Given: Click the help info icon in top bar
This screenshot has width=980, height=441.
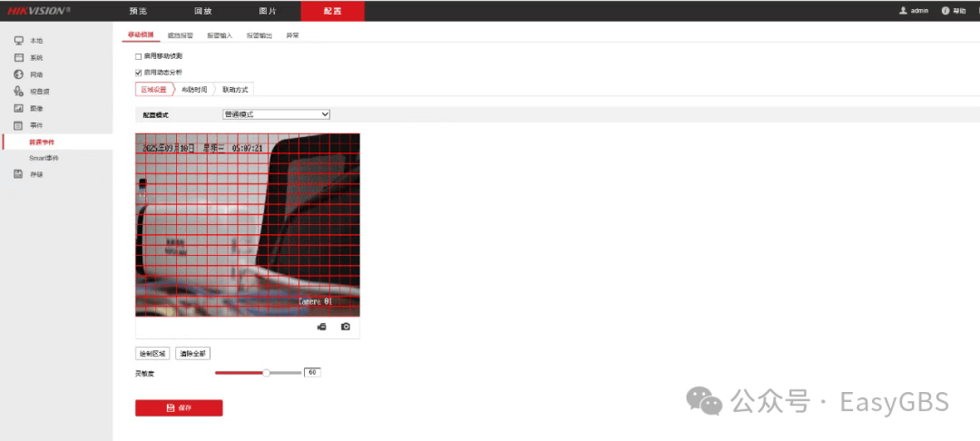Looking at the screenshot, I should pyautogui.click(x=945, y=11).
